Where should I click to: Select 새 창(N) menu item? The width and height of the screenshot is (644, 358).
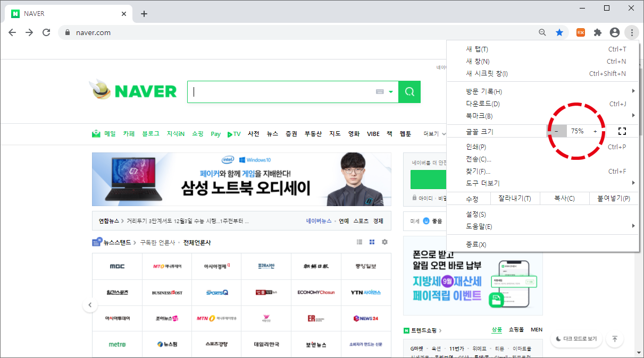[542, 61]
